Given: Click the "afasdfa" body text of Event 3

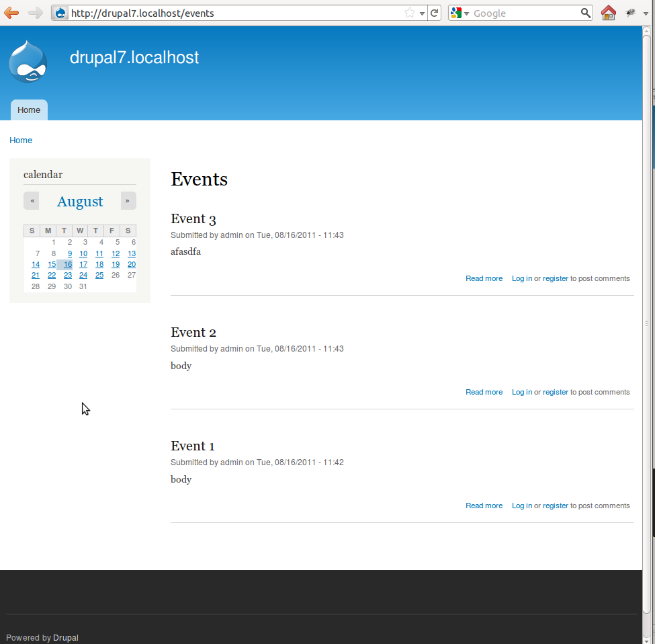Looking at the screenshot, I should point(185,251).
